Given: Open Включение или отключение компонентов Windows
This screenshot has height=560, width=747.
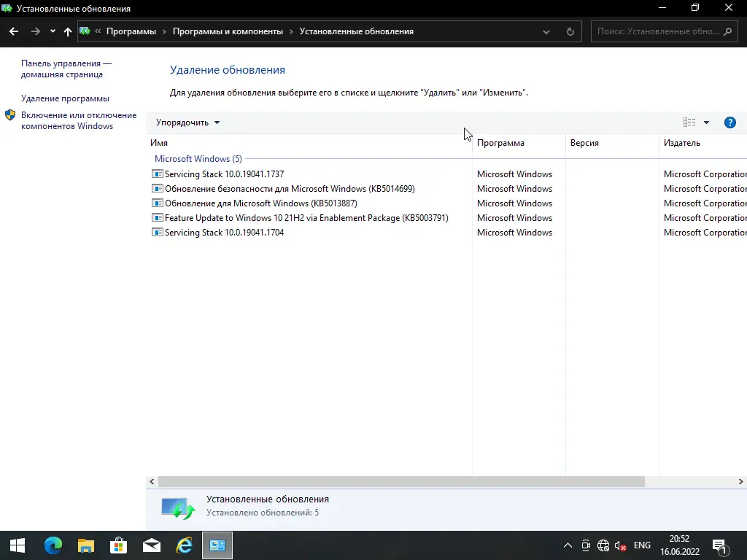Looking at the screenshot, I should pos(79,120).
